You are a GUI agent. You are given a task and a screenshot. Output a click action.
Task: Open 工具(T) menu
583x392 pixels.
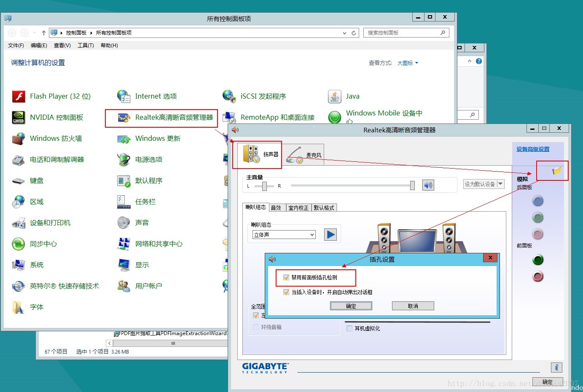point(86,46)
